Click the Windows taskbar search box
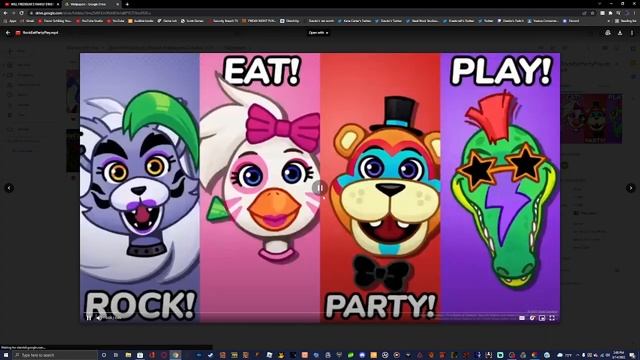This screenshot has width=640, height=360. tap(56, 355)
